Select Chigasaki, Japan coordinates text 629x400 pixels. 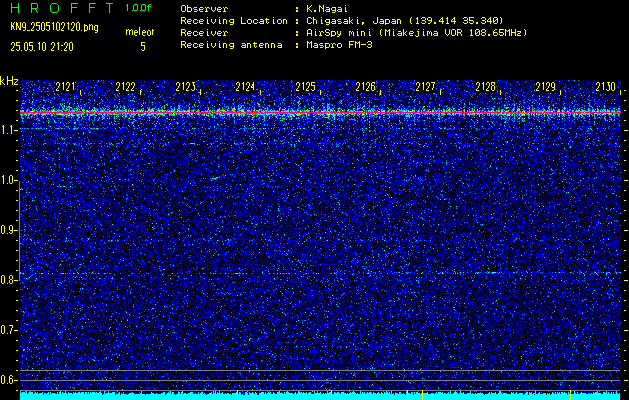coord(405,21)
